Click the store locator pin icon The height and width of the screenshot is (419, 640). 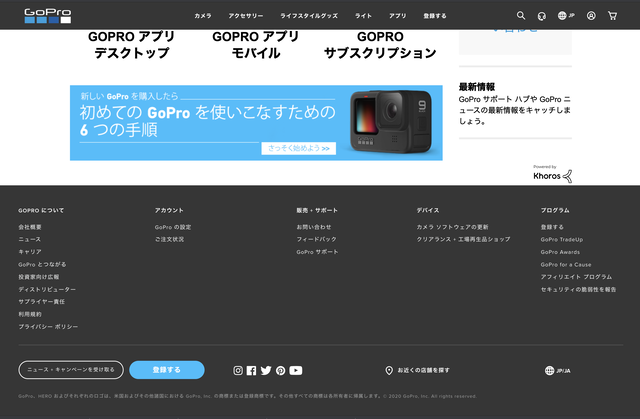389,370
